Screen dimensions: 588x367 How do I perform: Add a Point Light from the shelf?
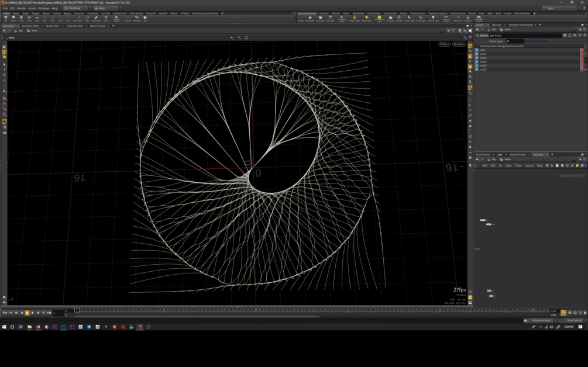pos(311,18)
